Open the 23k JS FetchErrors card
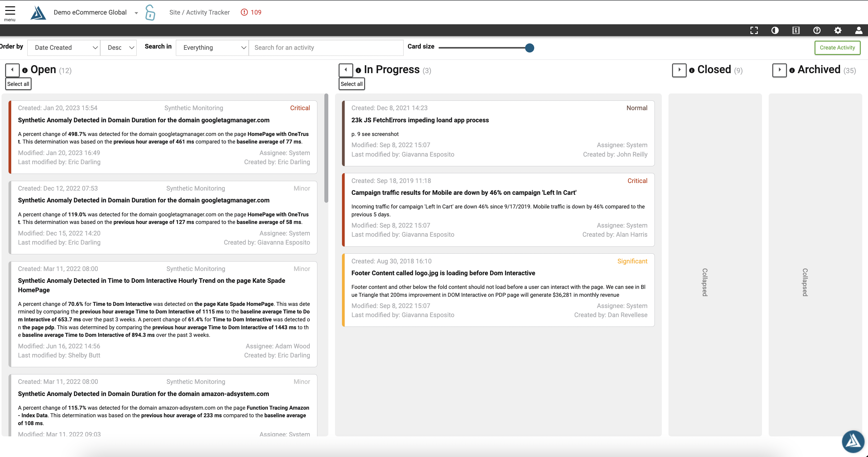This screenshot has height=457, width=868. [498, 133]
